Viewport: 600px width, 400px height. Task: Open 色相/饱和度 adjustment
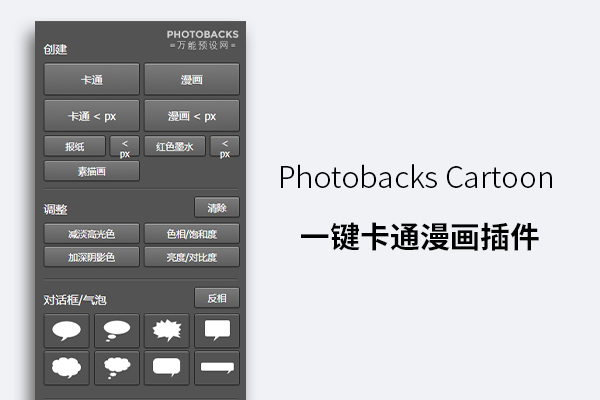pos(192,233)
